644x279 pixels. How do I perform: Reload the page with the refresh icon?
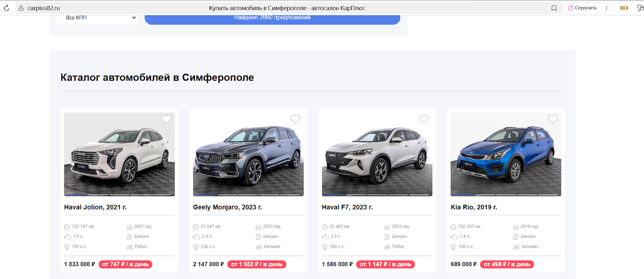[6, 8]
